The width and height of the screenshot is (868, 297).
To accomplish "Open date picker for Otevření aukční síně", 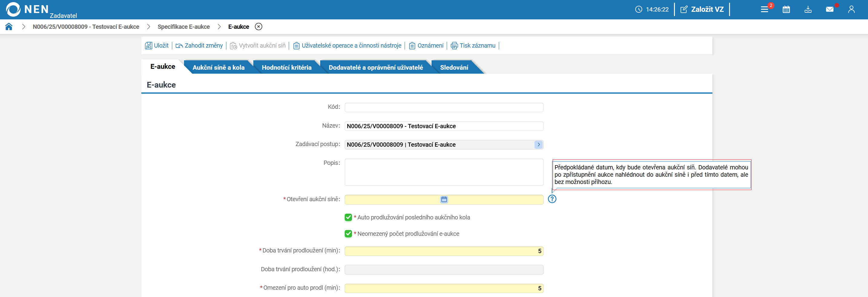I will pos(444,199).
